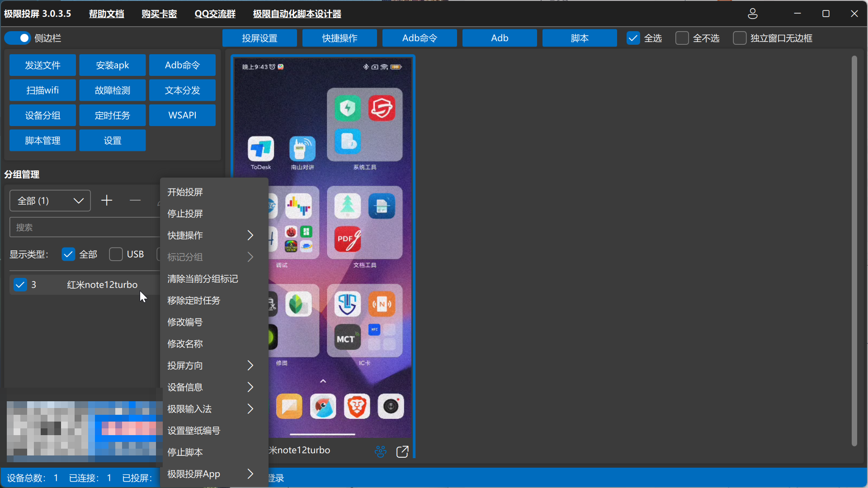This screenshot has width=868, height=488.
Task: Open the MCT app icon on phone
Action: click(347, 338)
